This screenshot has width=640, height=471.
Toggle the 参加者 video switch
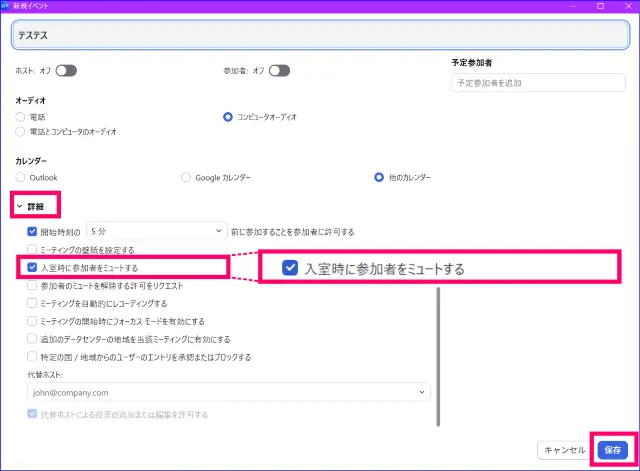click(x=279, y=70)
